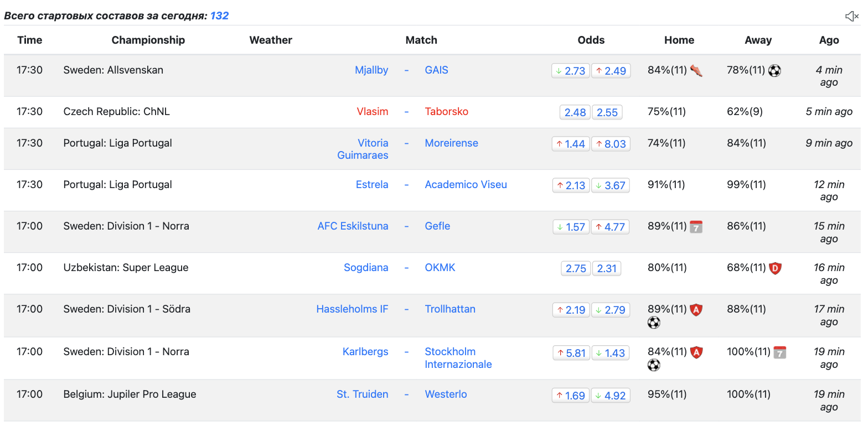Toggle the sound mute speaker icon
The height and width of the screenshot is (426, 868).
(851, 17)
